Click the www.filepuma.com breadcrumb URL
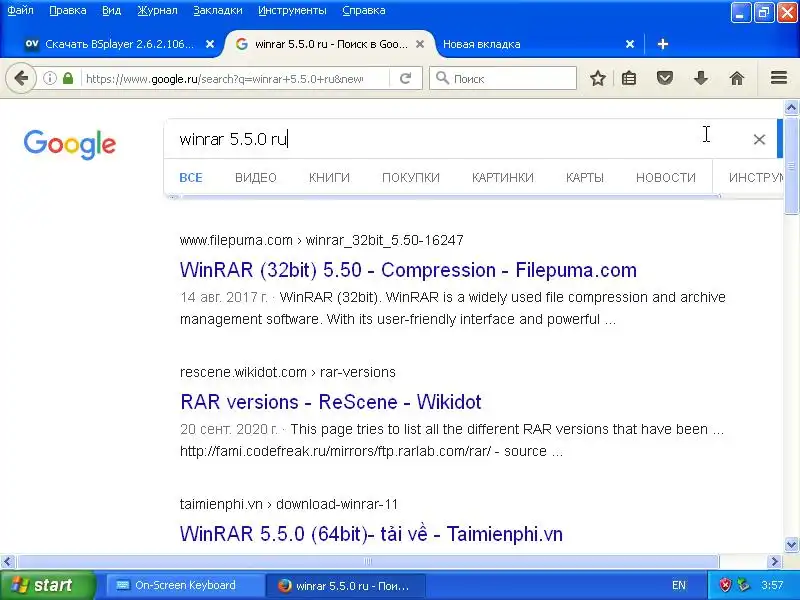 [321, 240]
